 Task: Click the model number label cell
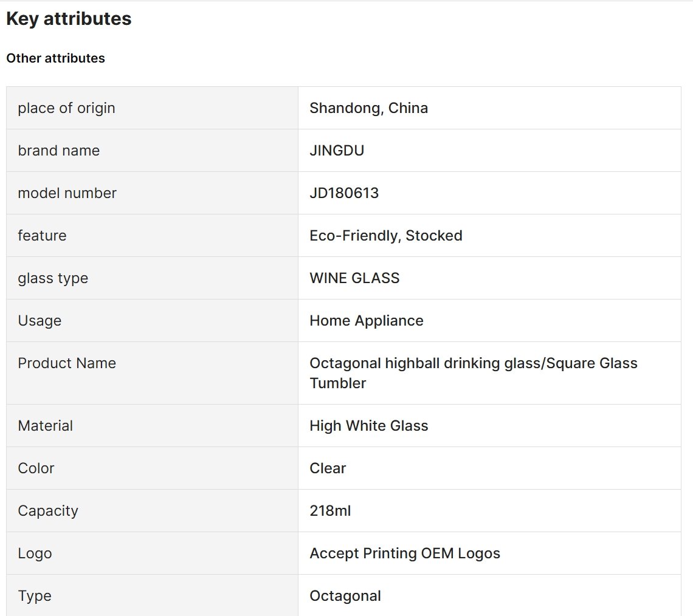point(153,193)
